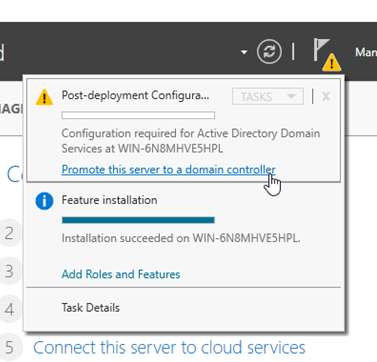This screenshot has height=362, width=377.
Task: Open the Manage menu in header
Action: [x=366, y=52]
